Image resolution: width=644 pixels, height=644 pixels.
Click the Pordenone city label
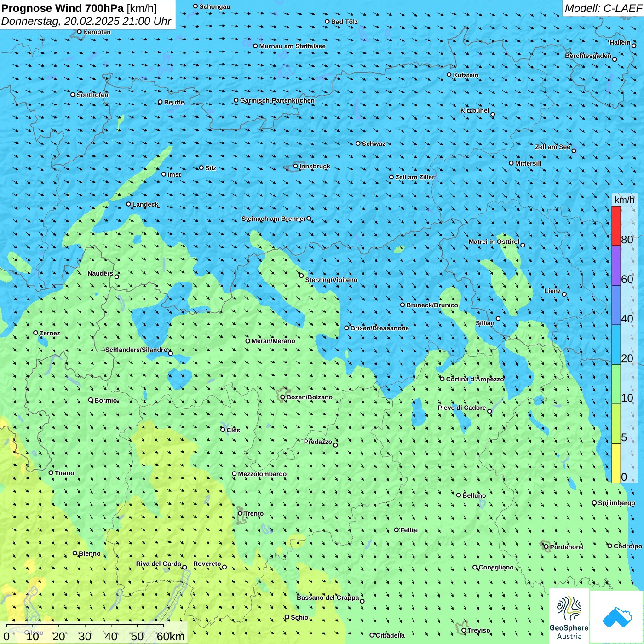567,547
